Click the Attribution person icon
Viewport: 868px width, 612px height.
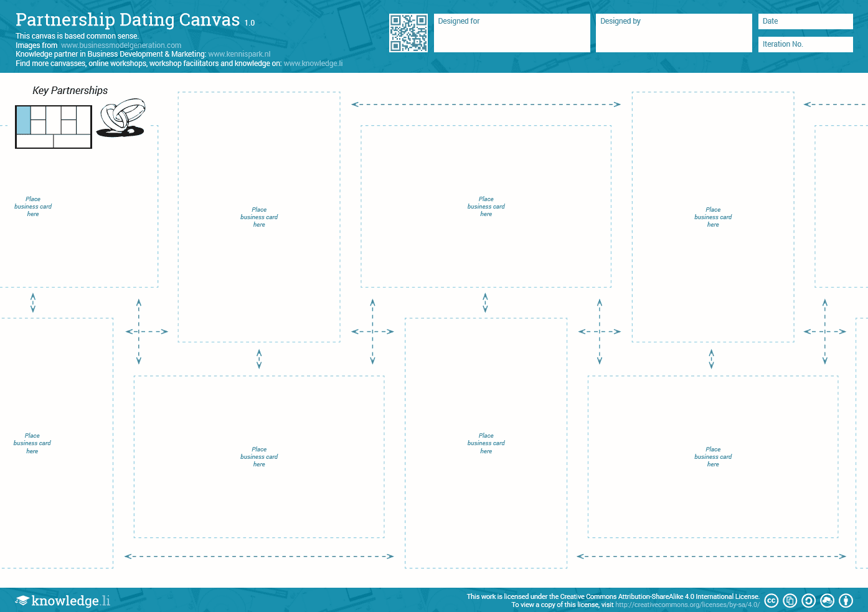click(846, 600)
